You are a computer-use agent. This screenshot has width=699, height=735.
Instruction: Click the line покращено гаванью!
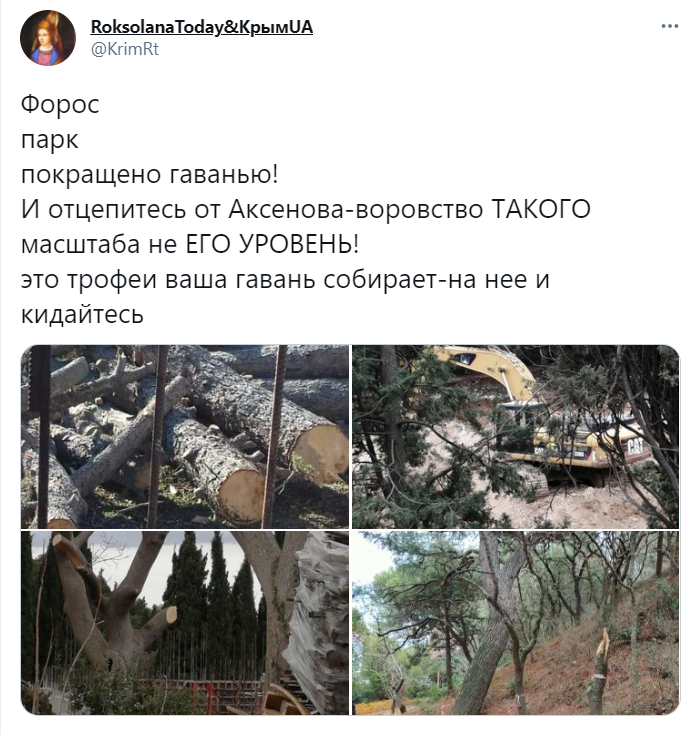pyautogui.click(x=150, y=174)
